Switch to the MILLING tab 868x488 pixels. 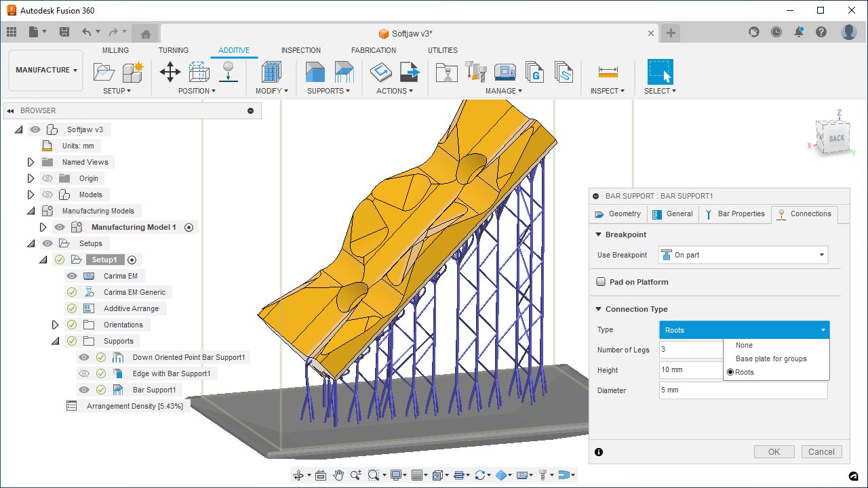115,49
